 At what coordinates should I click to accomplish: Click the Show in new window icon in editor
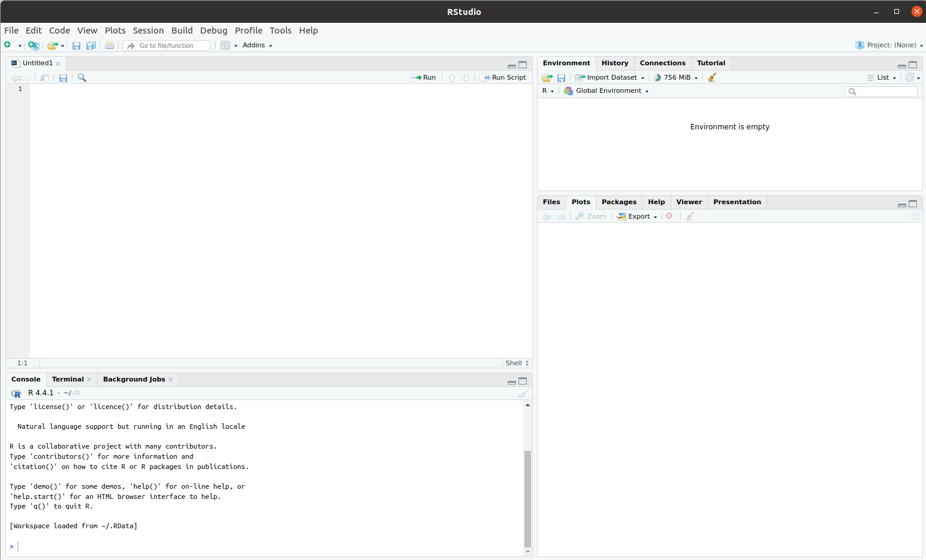44,78
